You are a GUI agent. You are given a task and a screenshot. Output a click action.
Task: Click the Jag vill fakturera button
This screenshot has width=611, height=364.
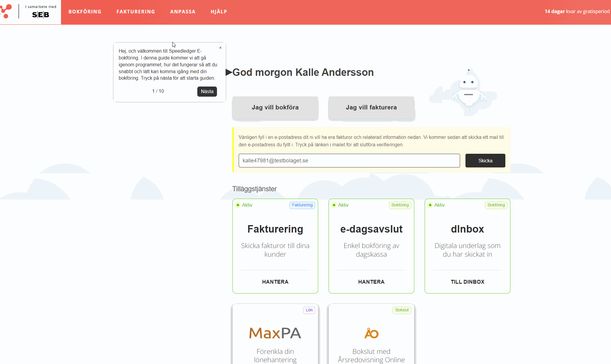pos(371,108)
